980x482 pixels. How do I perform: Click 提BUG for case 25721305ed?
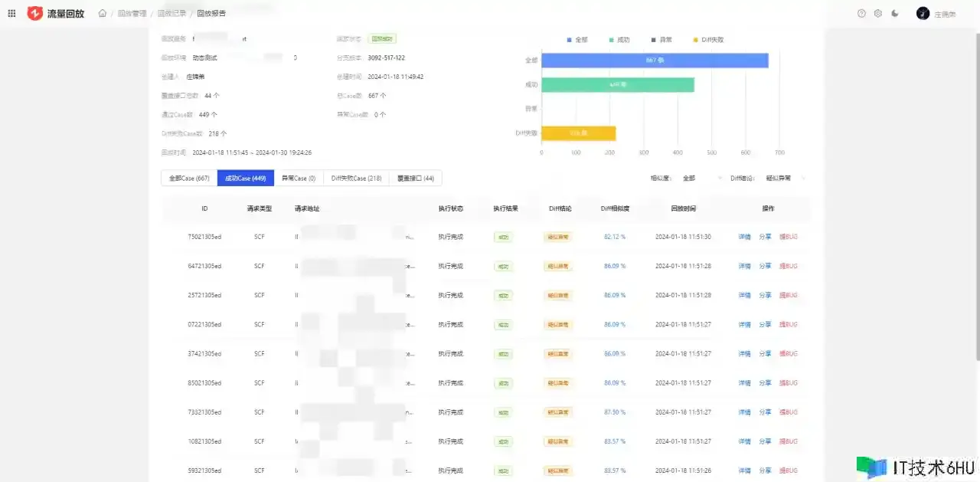tap(788, 295)
